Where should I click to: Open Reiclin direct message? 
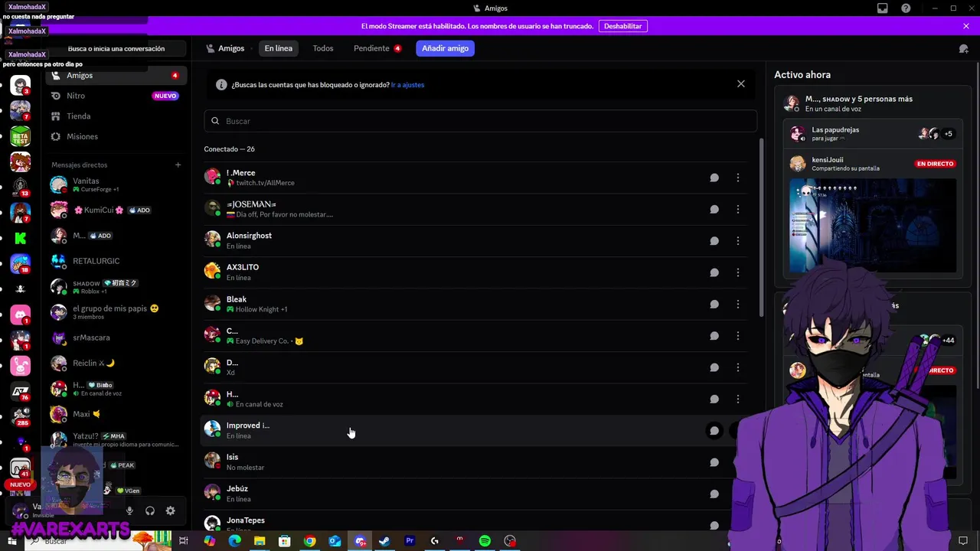pyautogui.click(x=115, y=363)
